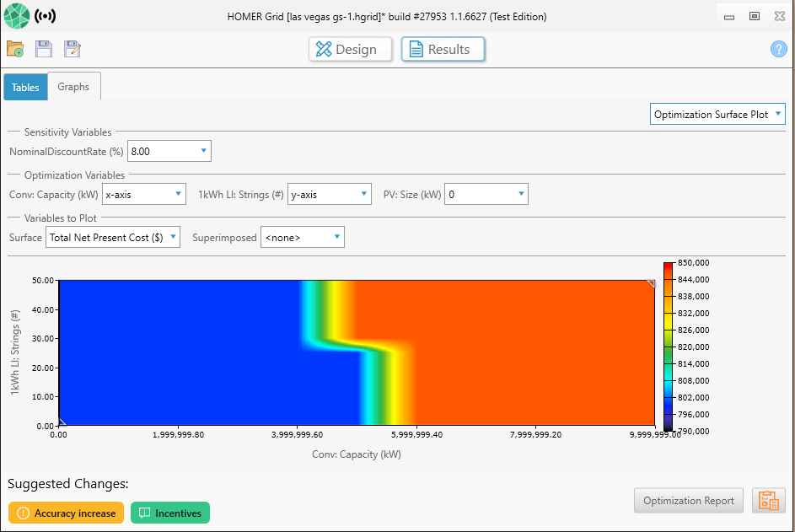Open the Superimposed variable dropdown

click(302, 237)
